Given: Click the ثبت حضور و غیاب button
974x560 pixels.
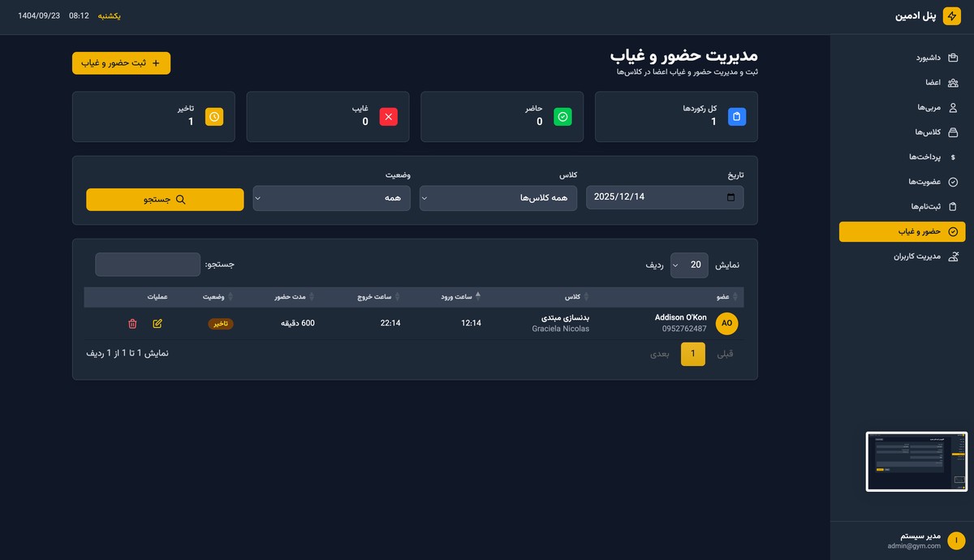Looking at the screenshot, I should pos(121,62).
